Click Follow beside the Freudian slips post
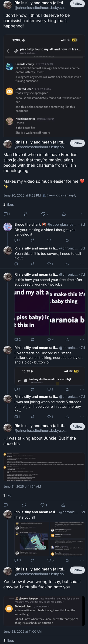 pos(78,143)
